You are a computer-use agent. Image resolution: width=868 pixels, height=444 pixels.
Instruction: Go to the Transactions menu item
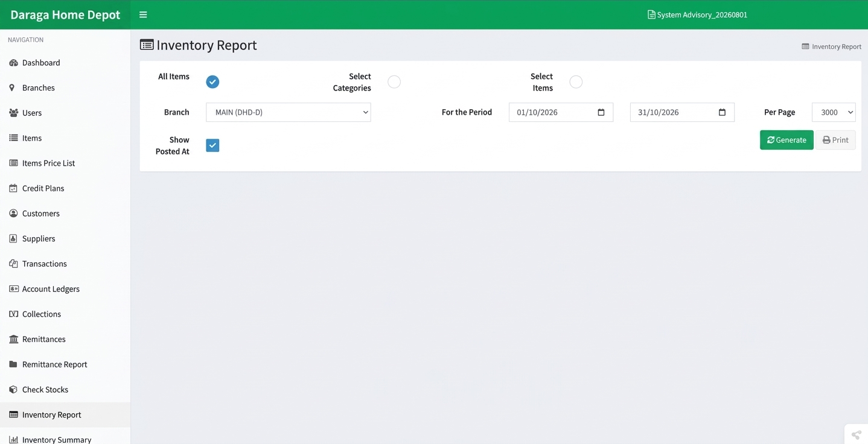point(65,264)
